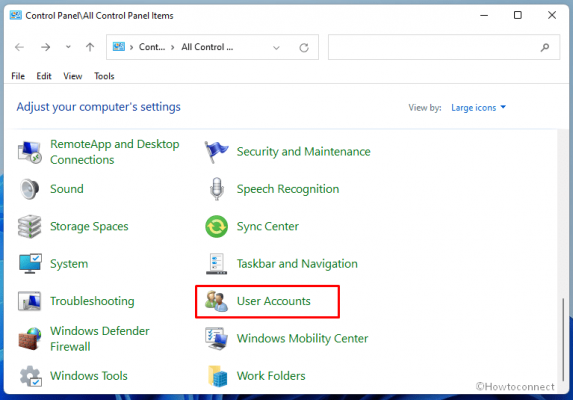The height and width of the screenshot is (400, 573).
Task: Expand the address bar history dropdown
Action: point(276,48)
